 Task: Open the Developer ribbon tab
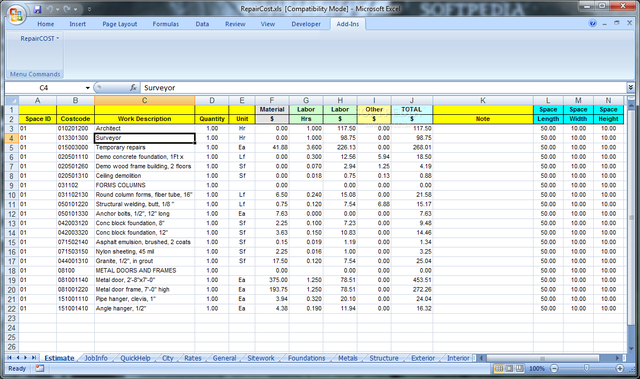pos(306,24)
